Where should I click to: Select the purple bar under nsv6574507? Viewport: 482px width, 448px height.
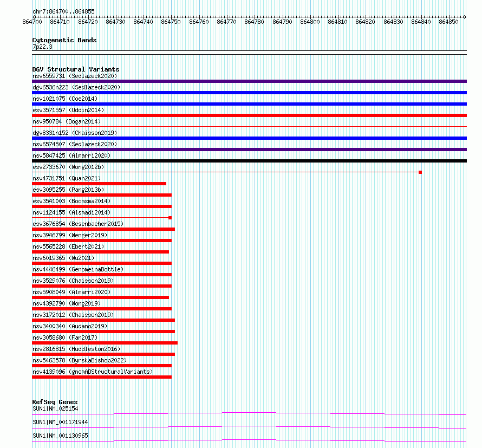click(249, 150)
